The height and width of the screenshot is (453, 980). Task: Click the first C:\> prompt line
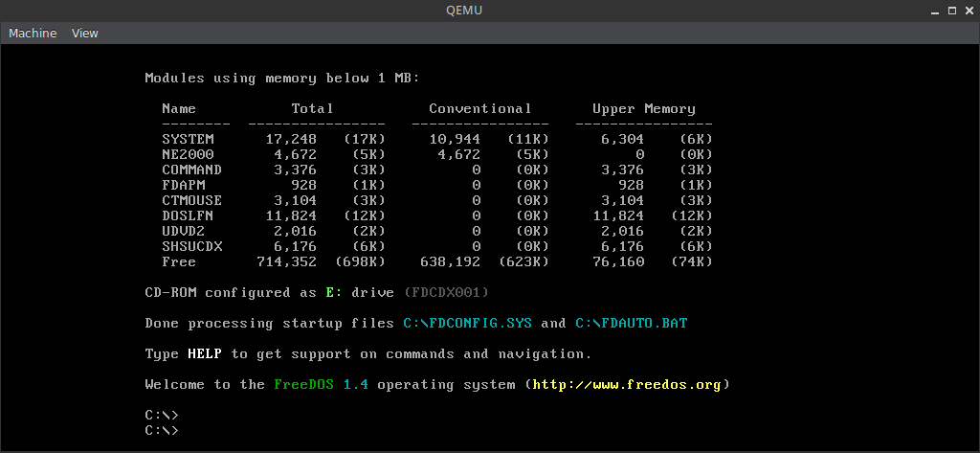(x=162, y=415)
